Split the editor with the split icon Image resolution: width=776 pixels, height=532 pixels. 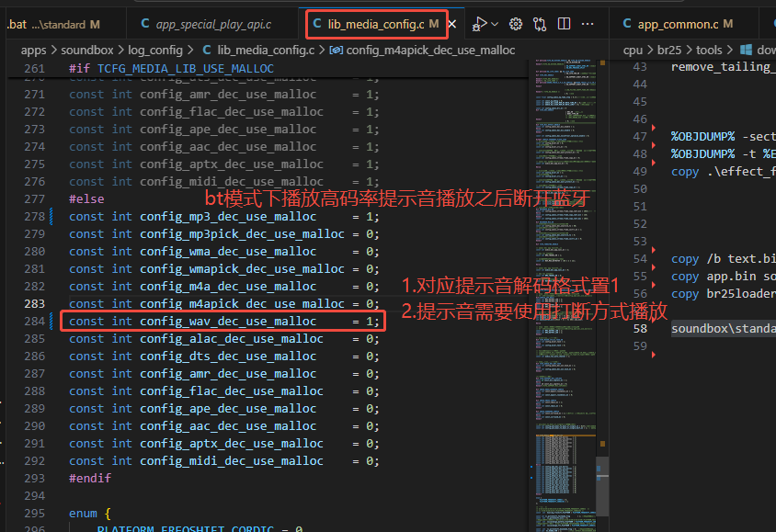coord(564,24)
